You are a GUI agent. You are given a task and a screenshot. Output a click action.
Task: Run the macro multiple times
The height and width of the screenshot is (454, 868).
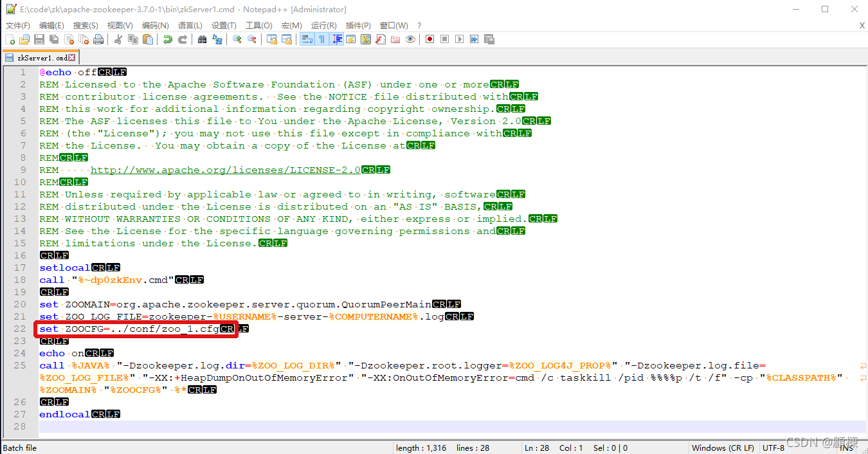click(x=474, y=39)
